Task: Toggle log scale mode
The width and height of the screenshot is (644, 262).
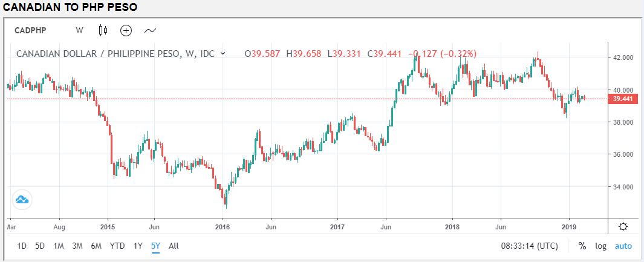Action: coord(600,246)
